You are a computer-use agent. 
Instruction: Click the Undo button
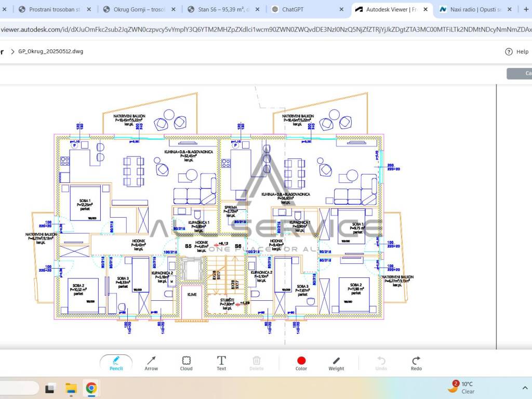(381, 363)
